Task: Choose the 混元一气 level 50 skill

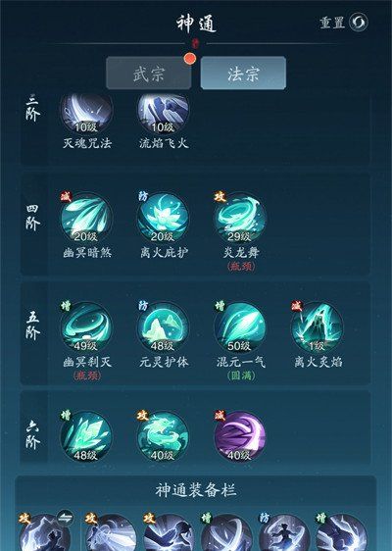Action: 240,327
